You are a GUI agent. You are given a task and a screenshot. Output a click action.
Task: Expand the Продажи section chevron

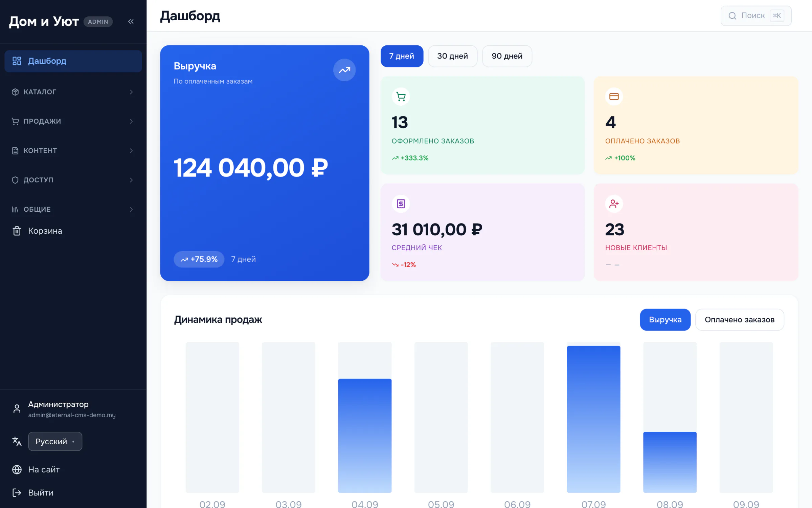pos(131,121)
